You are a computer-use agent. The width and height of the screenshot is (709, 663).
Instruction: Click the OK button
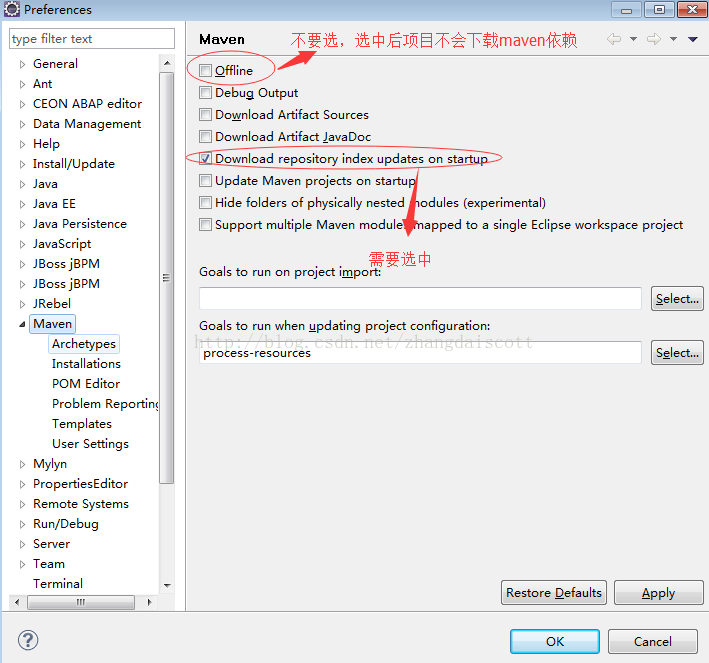coord(555,641)
